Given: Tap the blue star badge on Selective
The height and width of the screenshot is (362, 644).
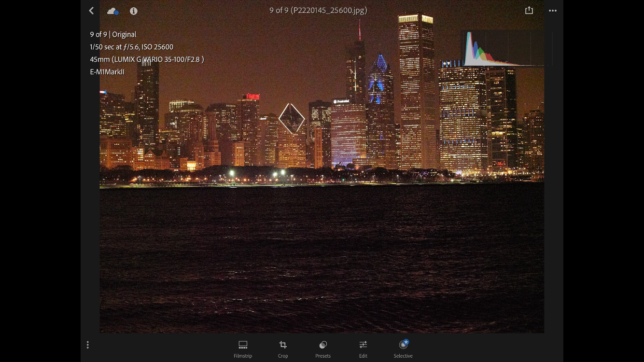Looking at the screenshot, I should (406, 342).
